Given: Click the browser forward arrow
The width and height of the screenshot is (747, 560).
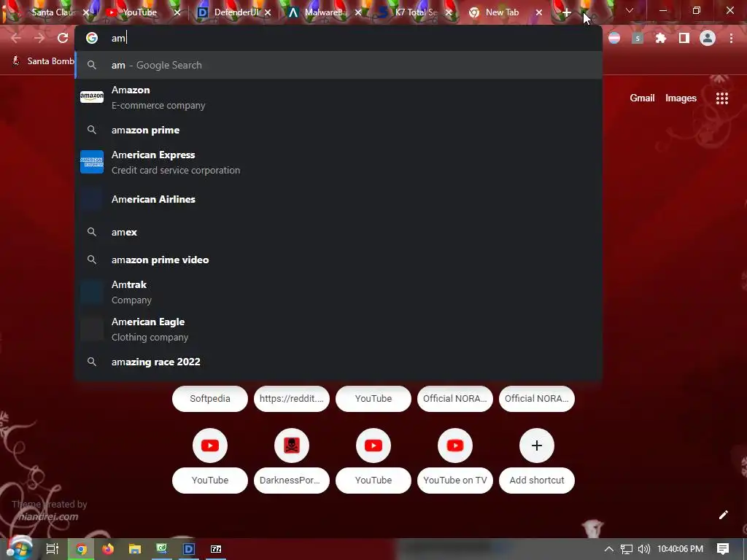Looking at the screenshot, I should (39, 38).
